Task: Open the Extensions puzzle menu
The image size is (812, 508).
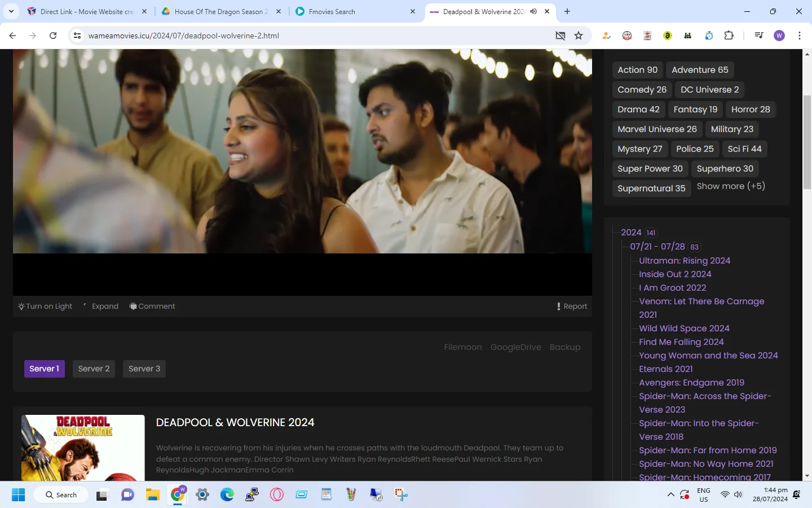Action: [729, 36]
